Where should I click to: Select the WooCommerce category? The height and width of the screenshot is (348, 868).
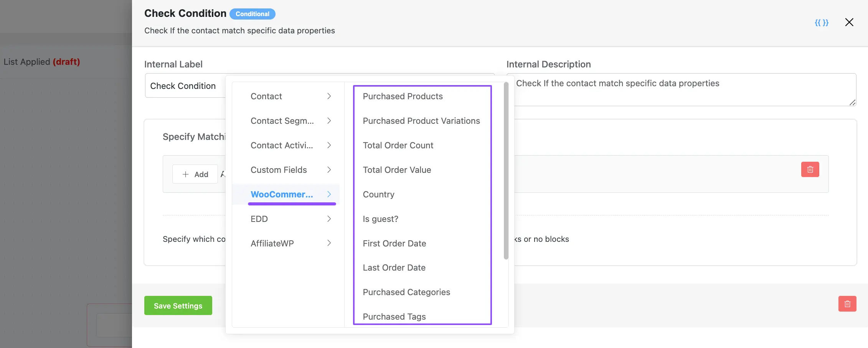pos(286,194)
